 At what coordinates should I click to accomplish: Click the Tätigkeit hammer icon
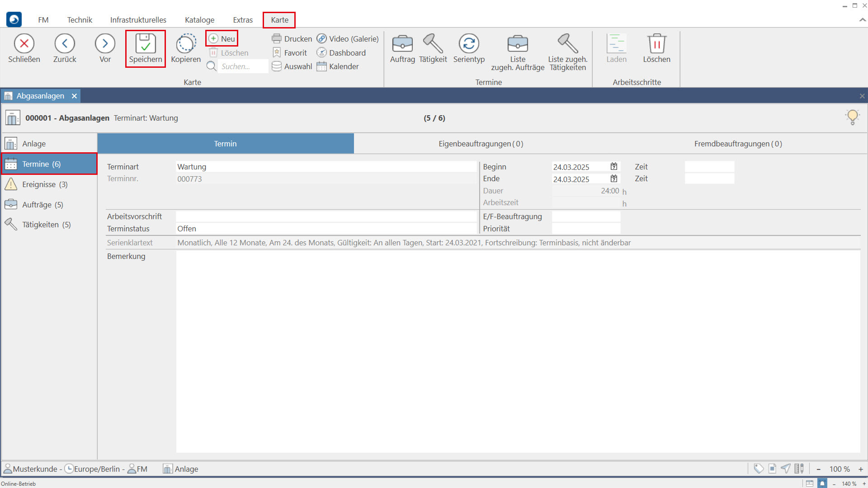point(433,44)
